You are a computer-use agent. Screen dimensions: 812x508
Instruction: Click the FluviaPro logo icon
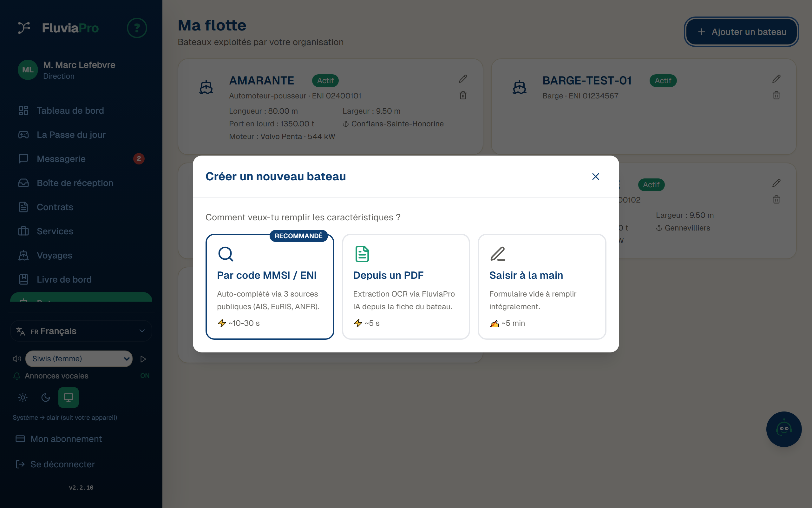coord(24,28)
